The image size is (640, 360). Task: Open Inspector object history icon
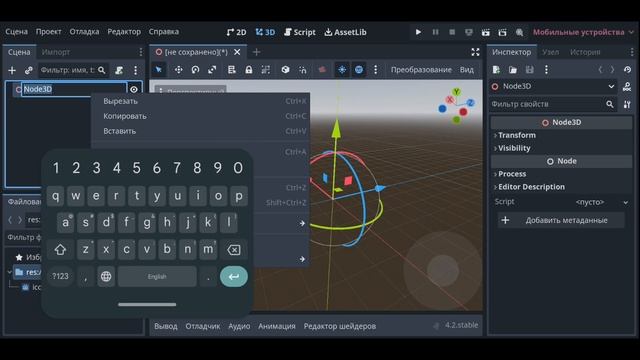pos(627,70)
